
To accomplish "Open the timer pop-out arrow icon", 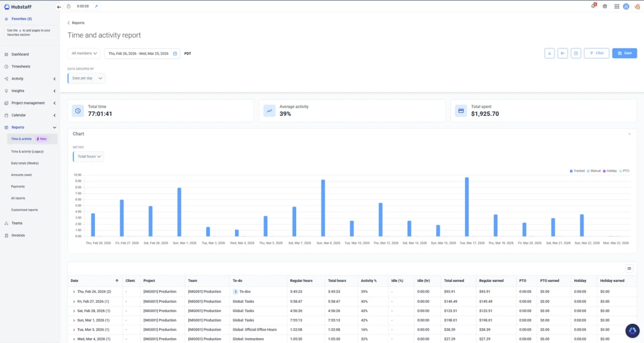I will point(96,6).
